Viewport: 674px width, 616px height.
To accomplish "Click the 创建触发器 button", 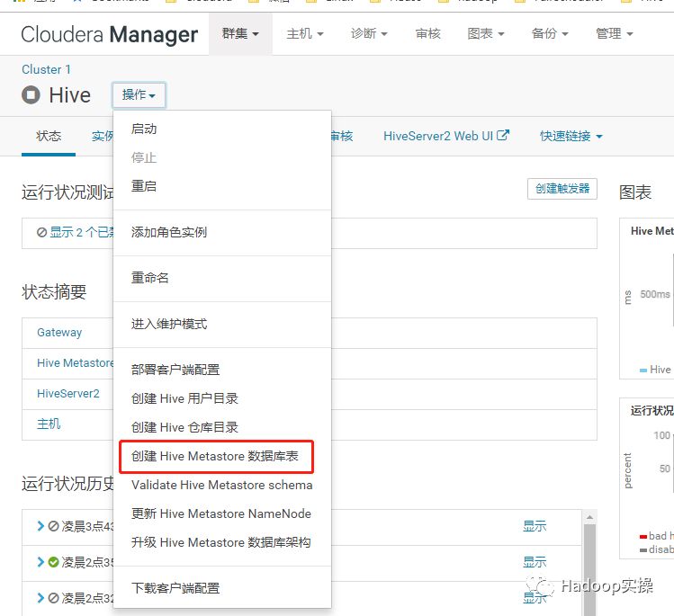I will [562, 189].
